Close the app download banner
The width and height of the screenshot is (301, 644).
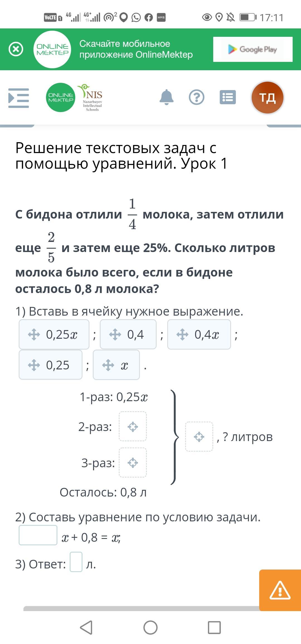tap(16, 49)
